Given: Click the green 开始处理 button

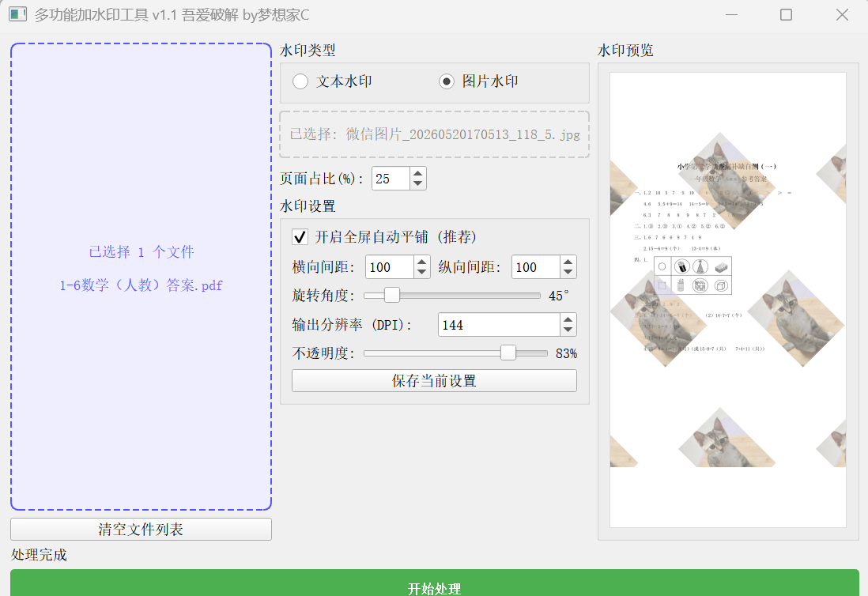Looking at the screenshot, I should click(435, 583).
